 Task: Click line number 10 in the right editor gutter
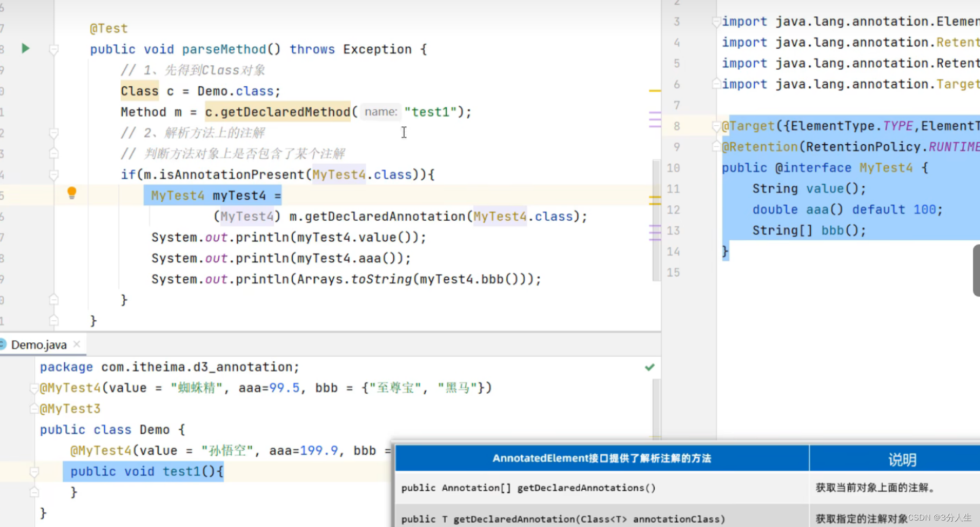(x=673, y=168)
